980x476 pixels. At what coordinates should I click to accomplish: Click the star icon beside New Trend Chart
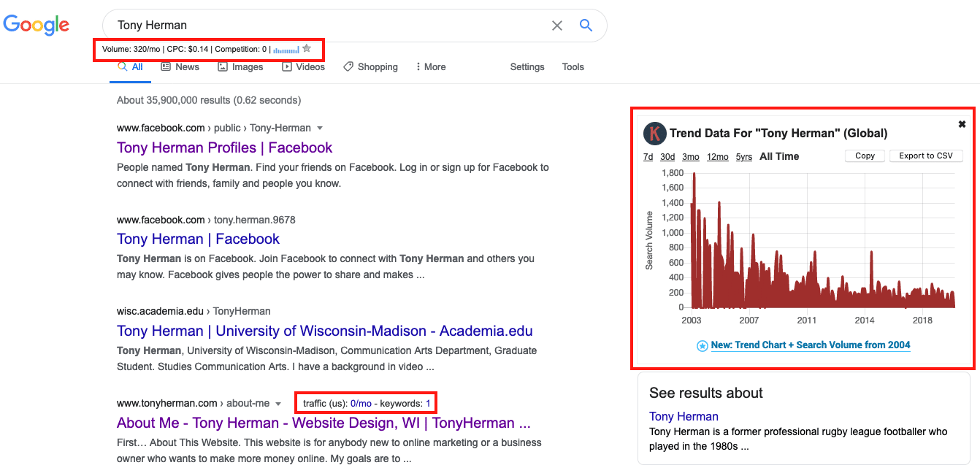(703, 345)
